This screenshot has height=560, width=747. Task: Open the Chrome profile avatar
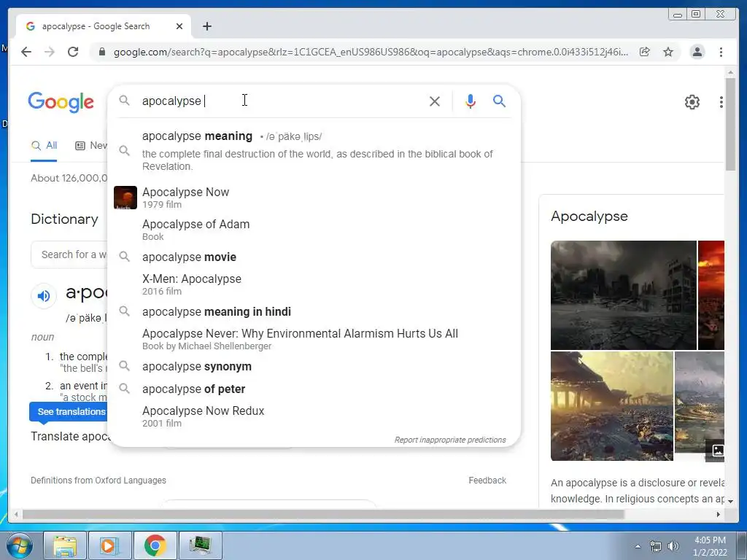click(x=697, y=52)
